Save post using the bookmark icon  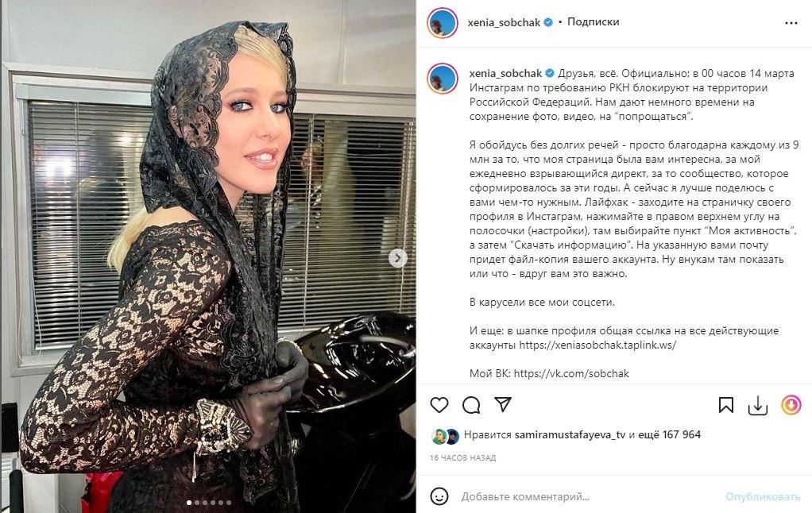726,405
